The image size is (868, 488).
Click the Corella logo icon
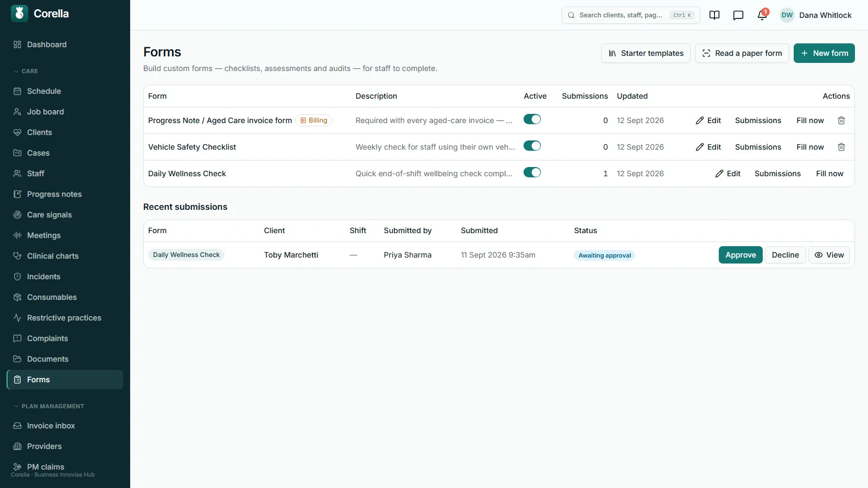coord(20,14)
